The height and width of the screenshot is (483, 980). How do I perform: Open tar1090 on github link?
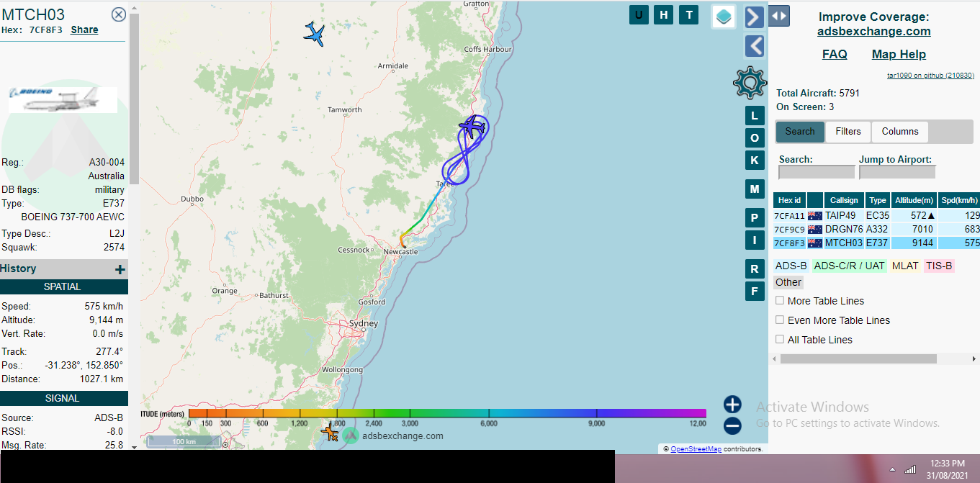click(x=930, y=75)
